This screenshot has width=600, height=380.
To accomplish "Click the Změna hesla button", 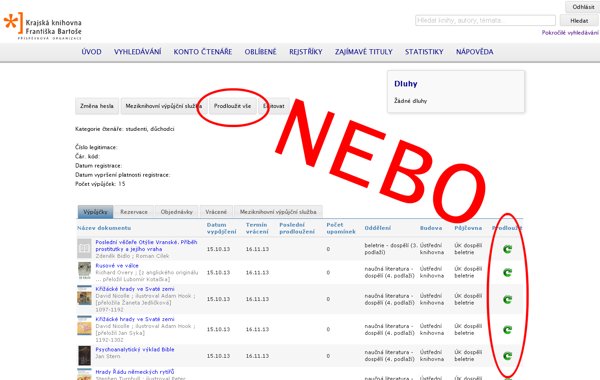I will click(x=97, y=106).
